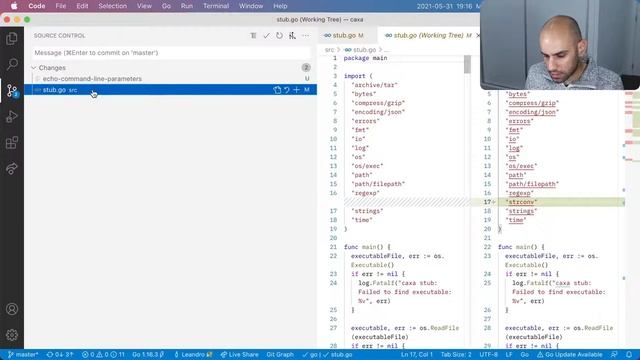The width and height of the screenshot is (640, 360).
Task: Click the Leandro account status item
Action: (193, 355)
